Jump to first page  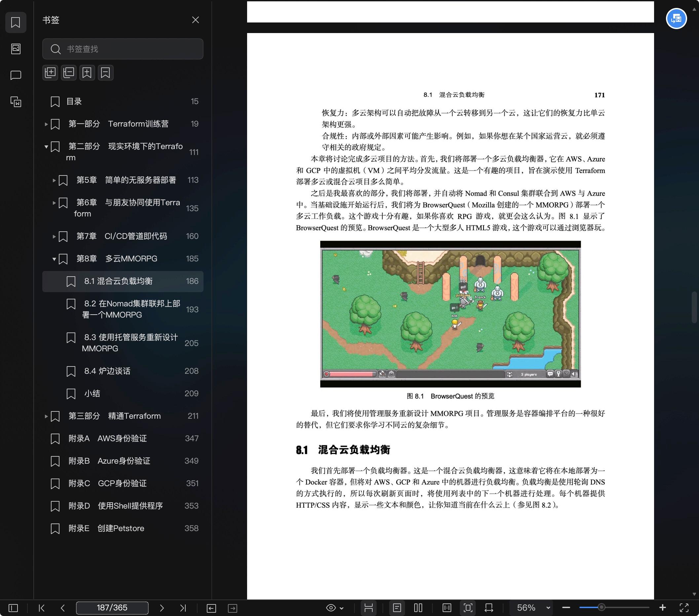tap(42, 608)
